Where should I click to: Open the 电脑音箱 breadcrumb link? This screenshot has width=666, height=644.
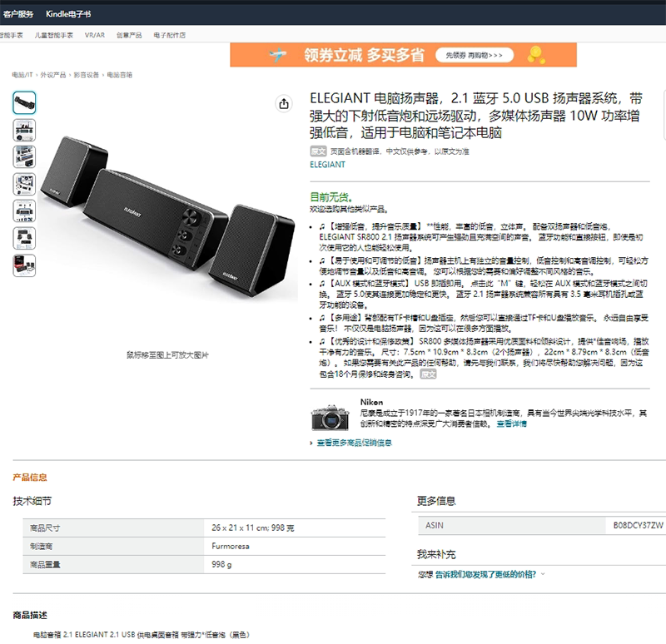(x=119, y=75)
